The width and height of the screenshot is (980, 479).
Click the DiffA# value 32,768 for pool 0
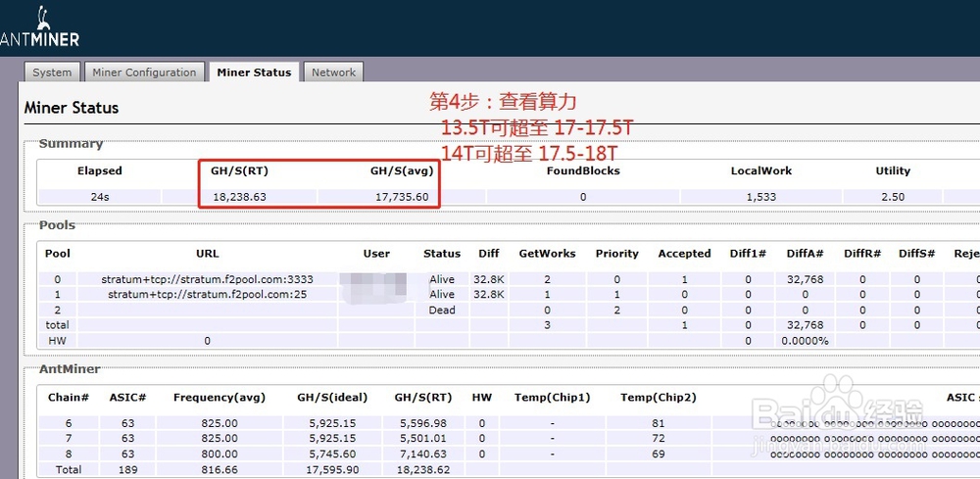click(805, 279)
